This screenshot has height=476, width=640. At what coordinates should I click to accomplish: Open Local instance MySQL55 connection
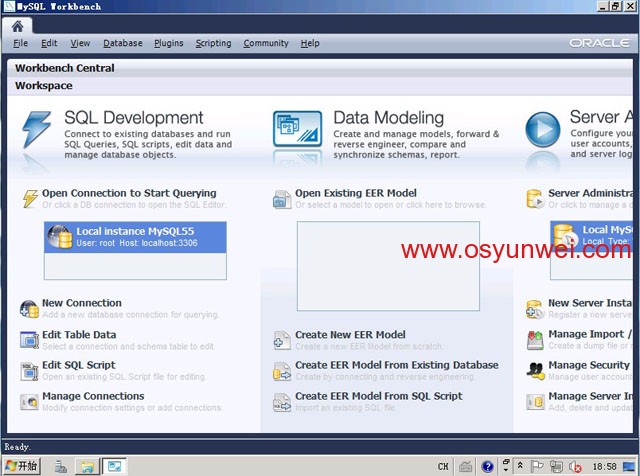click(x=136, y=237)
